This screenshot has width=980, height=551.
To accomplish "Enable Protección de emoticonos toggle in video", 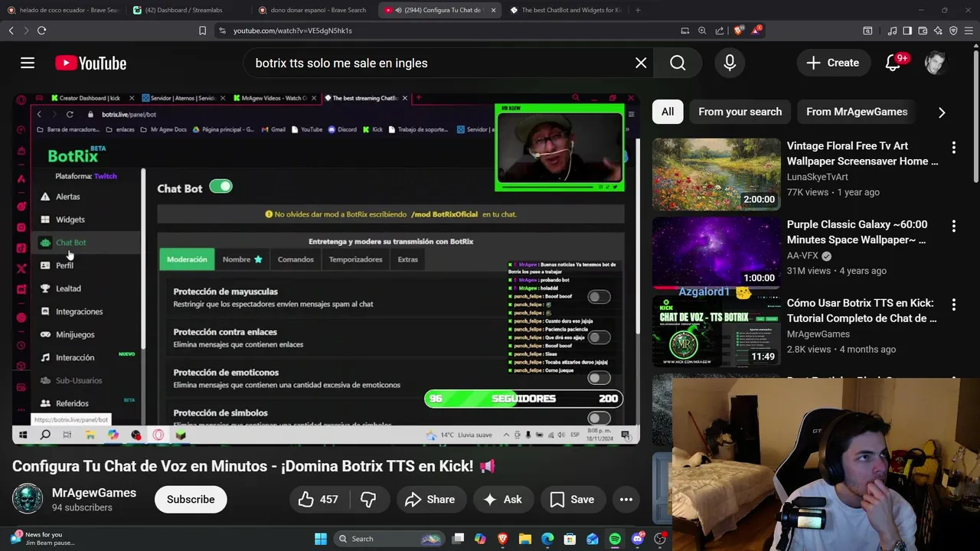I will point(599,378).
